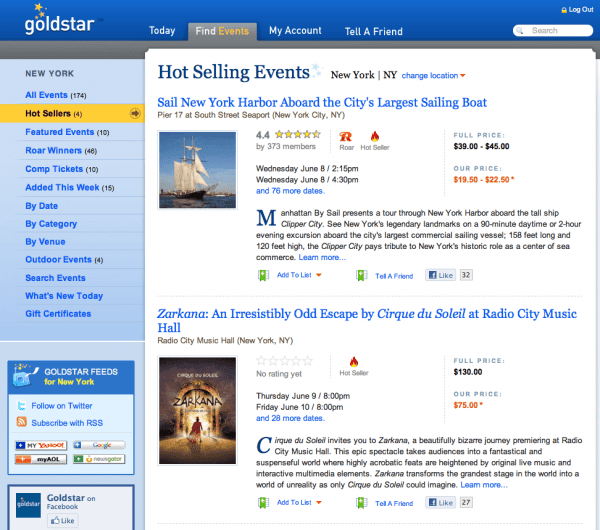Browse events By Venue
The image size is (600, 530).
point(45,242)
